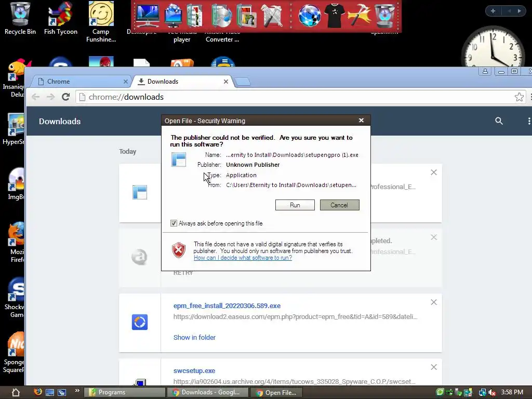Remove swcsetup.exe download from list
The height and width of the screenshot is (399, 532).
point(434,367)
